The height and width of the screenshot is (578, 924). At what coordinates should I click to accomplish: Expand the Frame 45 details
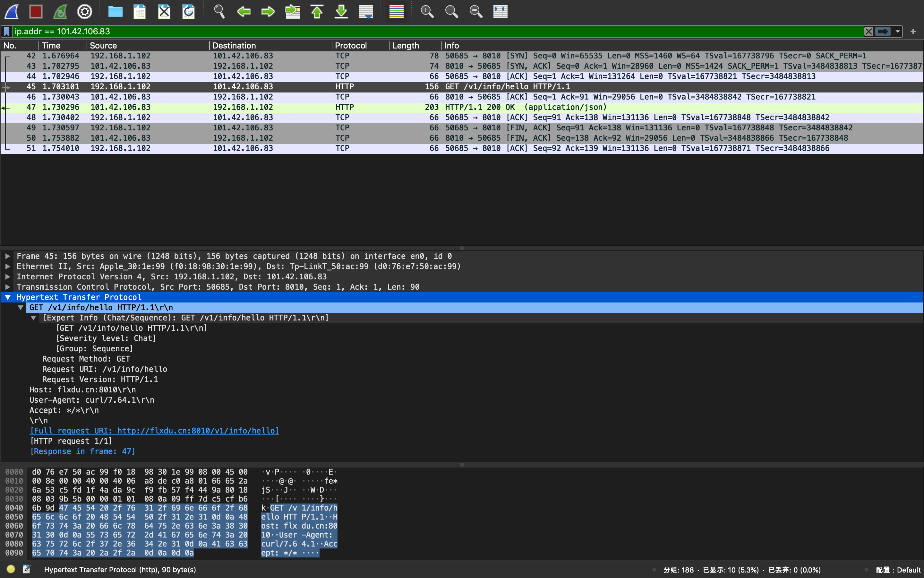coord(7,256)
